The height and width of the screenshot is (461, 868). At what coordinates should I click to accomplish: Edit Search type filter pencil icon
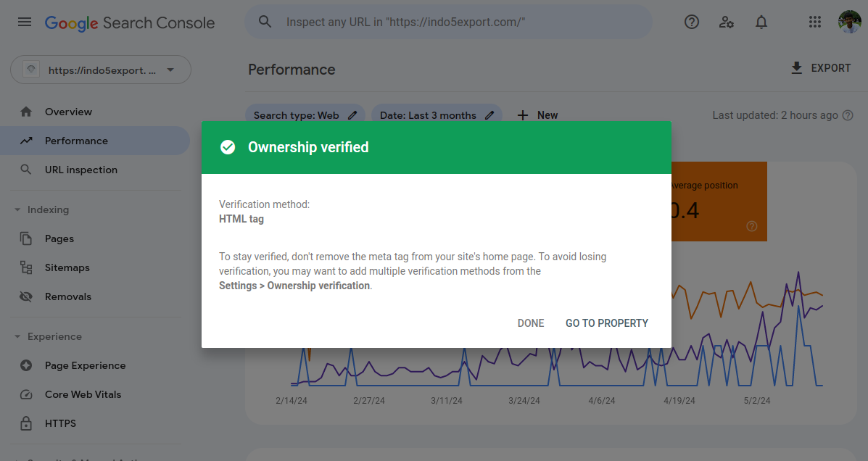tap(352, 115)
